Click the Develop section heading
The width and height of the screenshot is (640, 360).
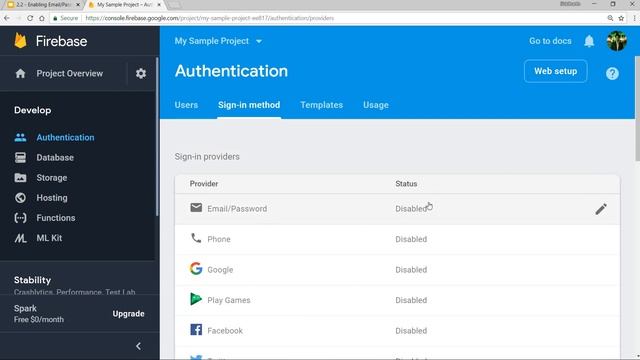click(x=32, y=110)
